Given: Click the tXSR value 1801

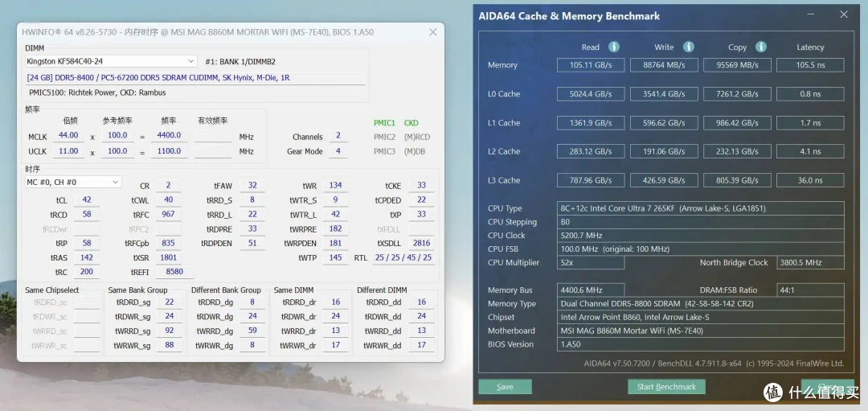Looking at the screenshot, I should click(168, 257).
